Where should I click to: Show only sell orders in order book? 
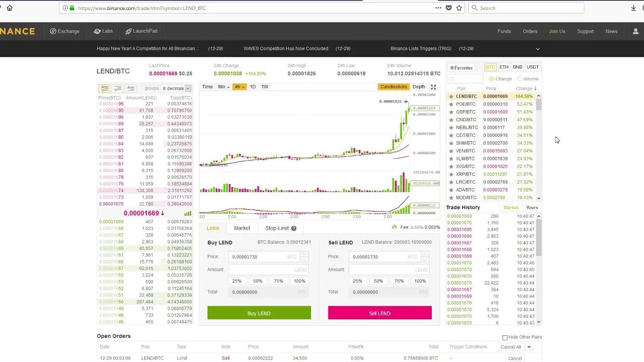point(130,88)
